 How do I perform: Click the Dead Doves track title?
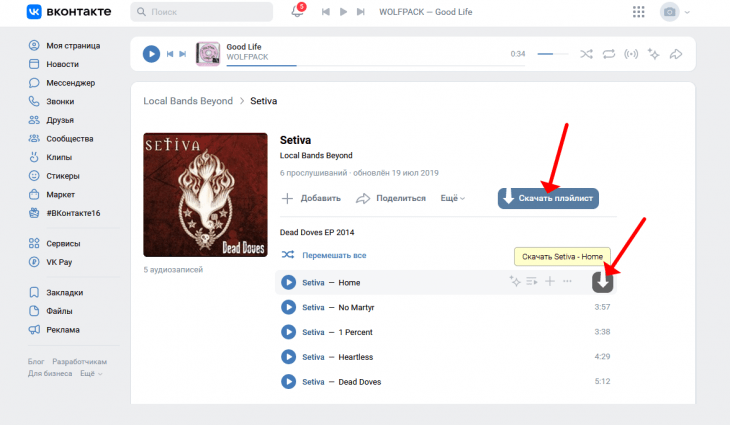(360, 382)
